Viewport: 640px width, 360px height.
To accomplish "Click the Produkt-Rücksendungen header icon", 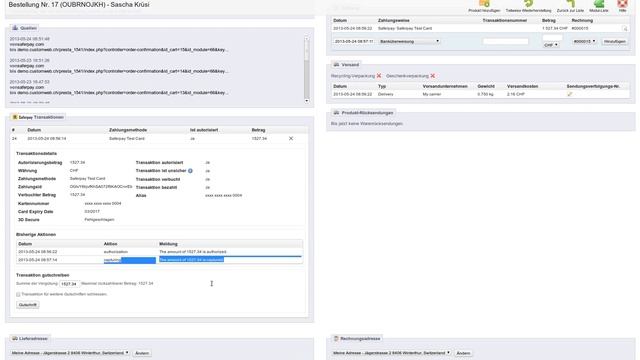I will point(336,113).
